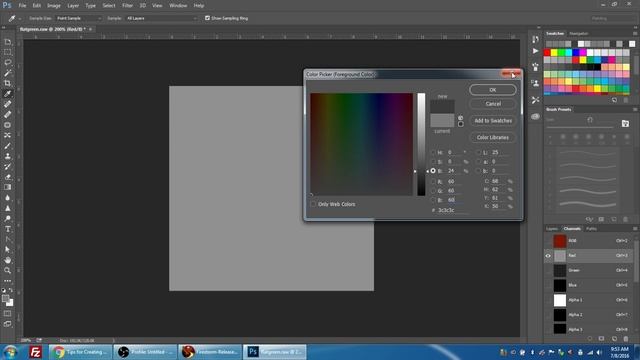Create new channel icon in Channels panel

coord(614,339)
